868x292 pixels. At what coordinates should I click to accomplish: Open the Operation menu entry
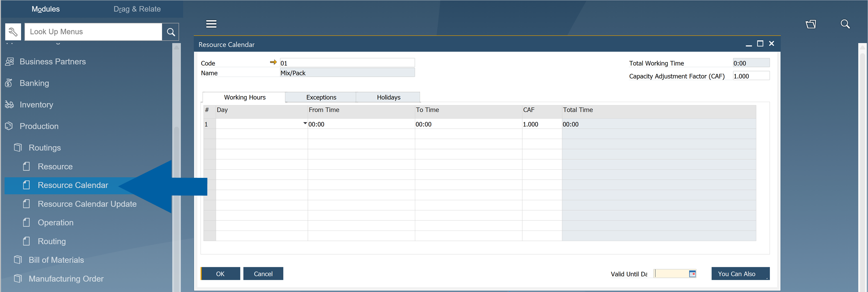click(x=55, y=222)
